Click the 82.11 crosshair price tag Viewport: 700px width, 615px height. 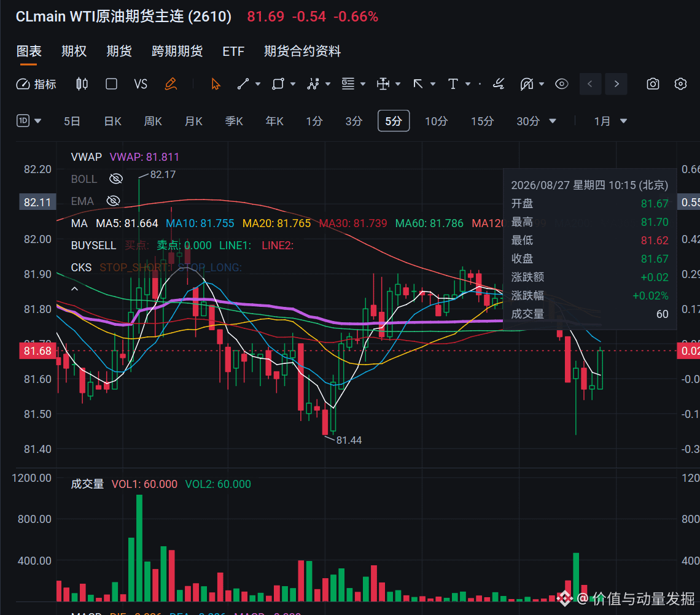coord(37,202)
